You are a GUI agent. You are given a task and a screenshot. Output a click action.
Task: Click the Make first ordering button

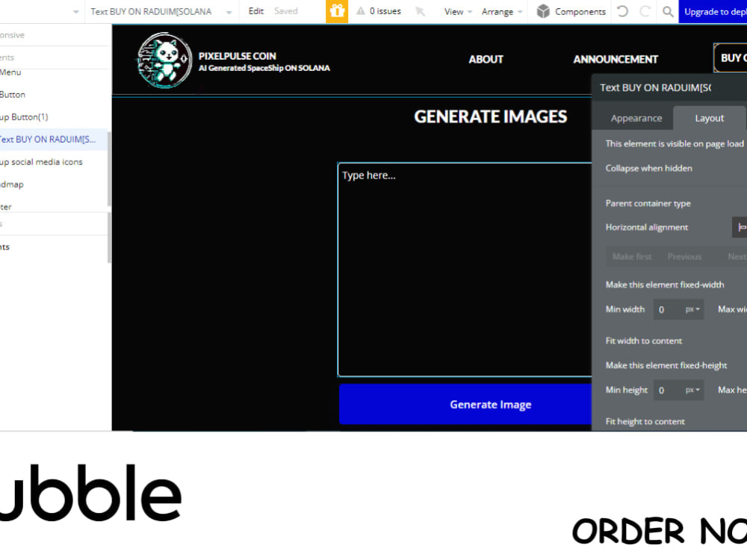click(632, 257)
